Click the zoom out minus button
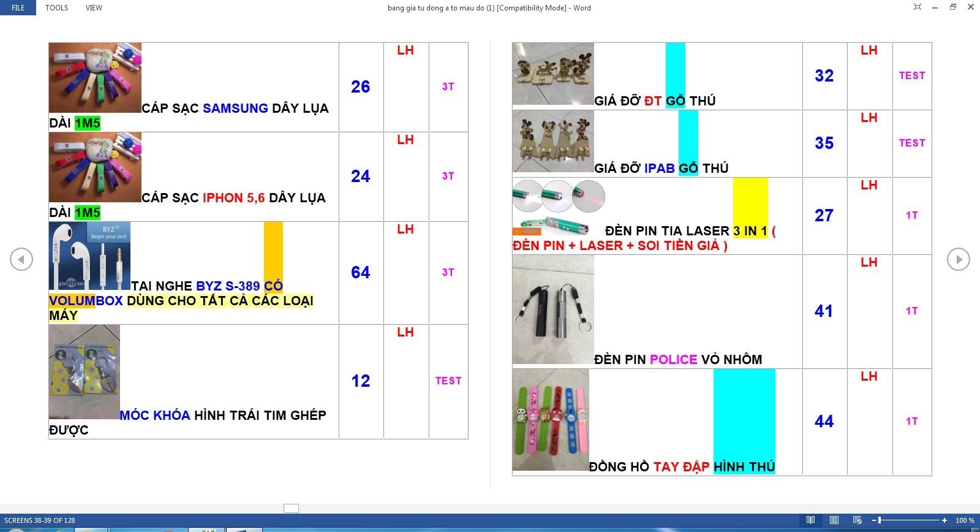The image size is (980, 532). pos(874,520)
